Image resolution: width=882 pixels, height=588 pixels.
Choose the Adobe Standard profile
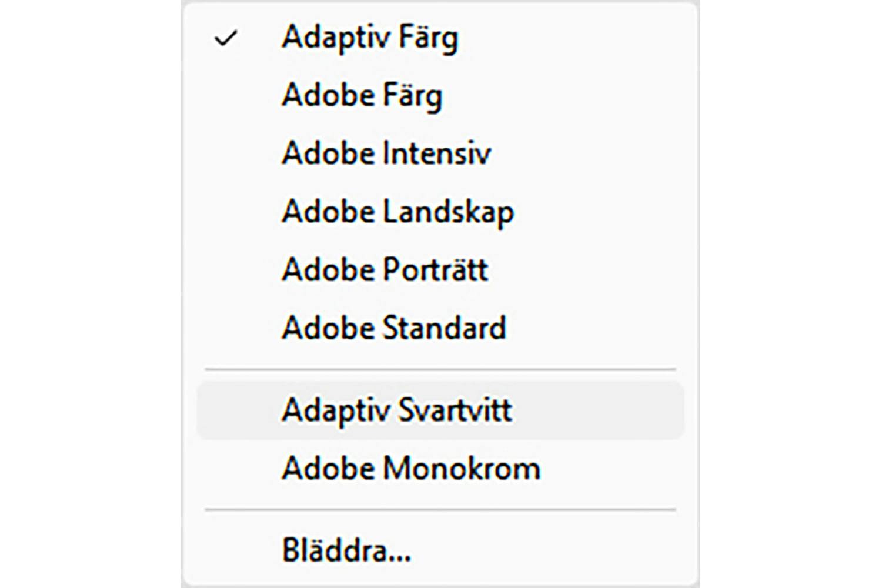393,328
